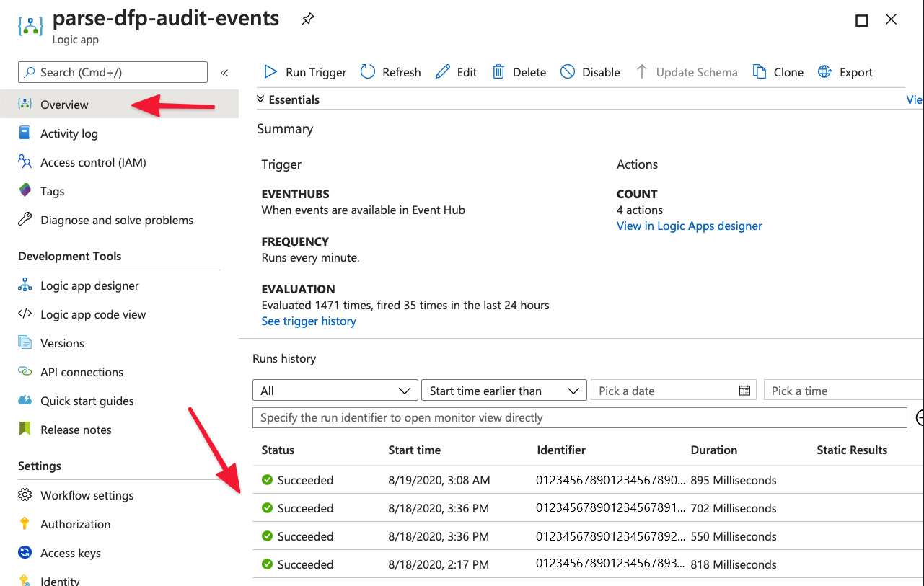The width and height of the screenshot is (924, 586).
Task: Click the Delete trash can icon
Action: [498, 71]
